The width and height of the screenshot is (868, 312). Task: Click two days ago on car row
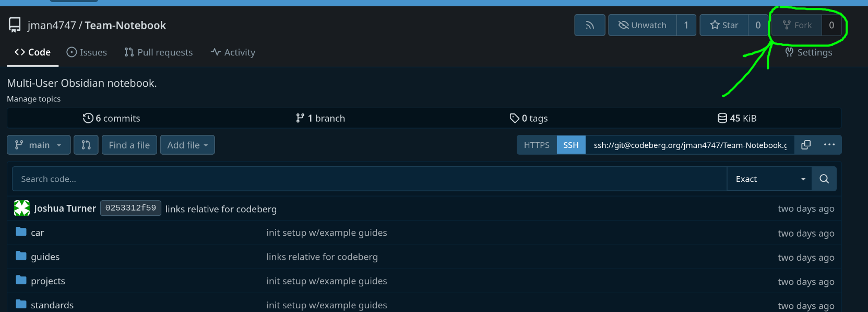[x=806, y=233]
